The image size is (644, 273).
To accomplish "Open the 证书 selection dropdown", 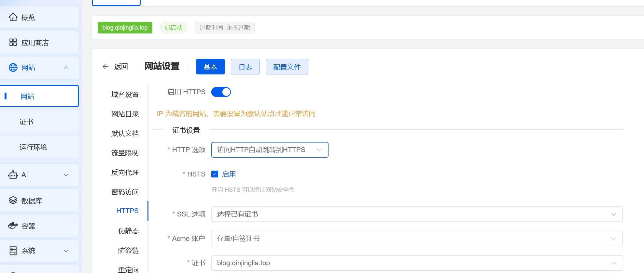I will pyautogui.click(x=417, y=263).
